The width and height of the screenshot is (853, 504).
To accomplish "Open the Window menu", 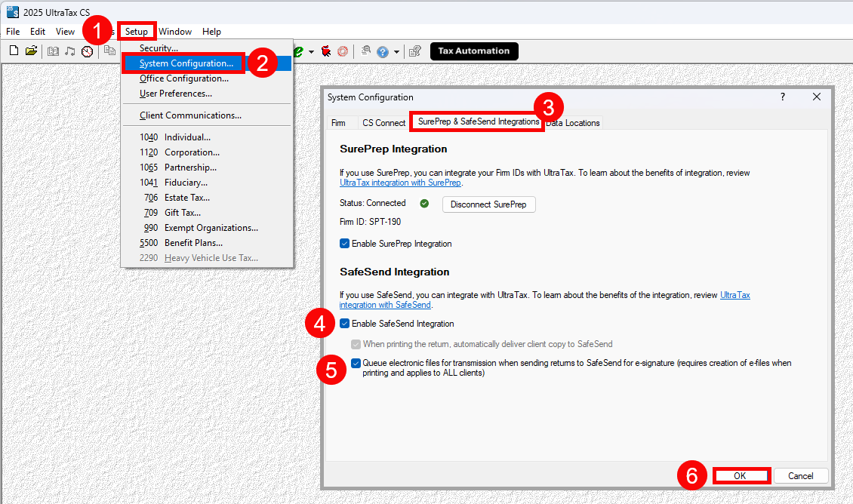I will point(175,32).
